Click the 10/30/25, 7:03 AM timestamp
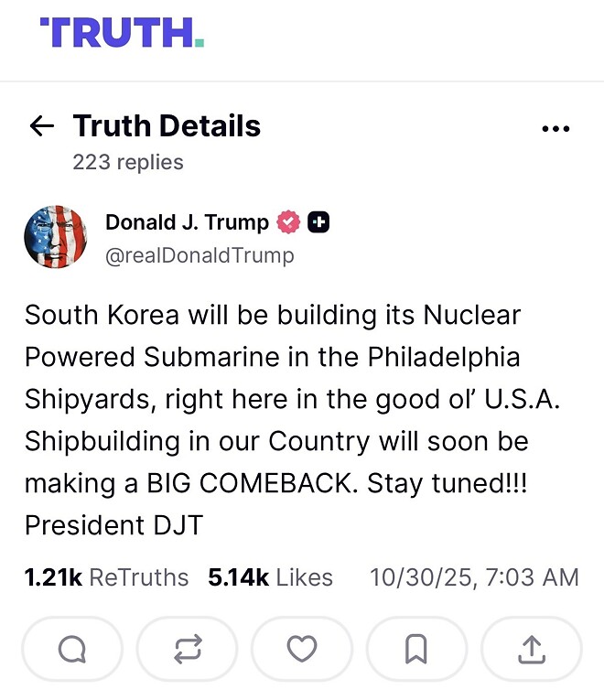 coord(474,577)
